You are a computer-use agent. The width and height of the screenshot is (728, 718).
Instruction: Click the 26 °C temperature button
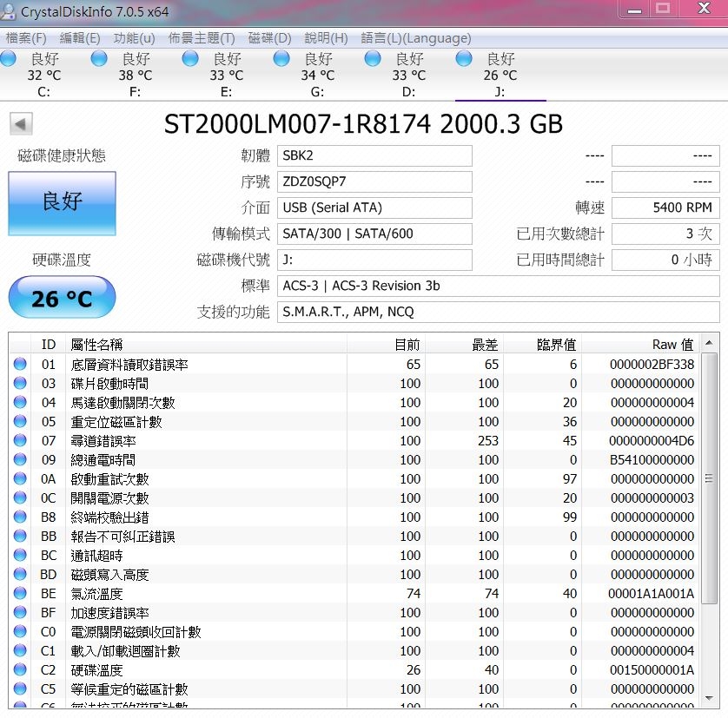pos(63,297)
